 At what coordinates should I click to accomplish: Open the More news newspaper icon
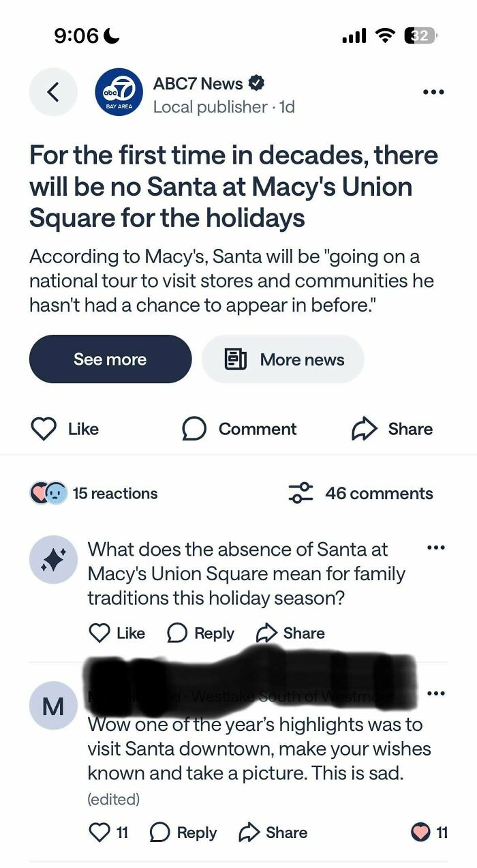click(x=234, y=359)
